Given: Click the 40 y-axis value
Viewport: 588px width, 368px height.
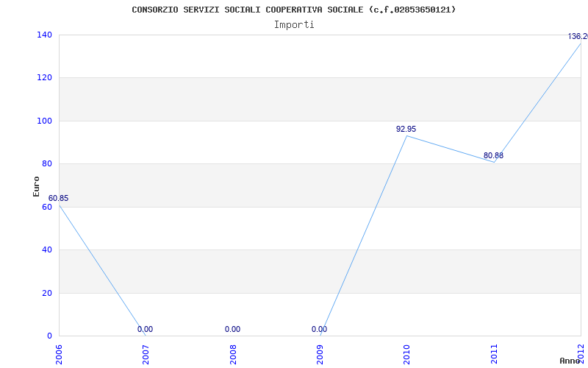Looking at the screenshot, I should coord(47,250).
